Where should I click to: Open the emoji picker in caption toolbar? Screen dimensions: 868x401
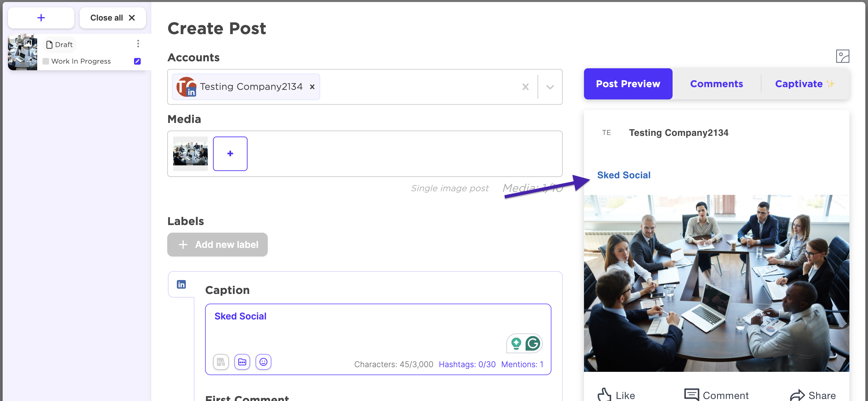point(263,362)
